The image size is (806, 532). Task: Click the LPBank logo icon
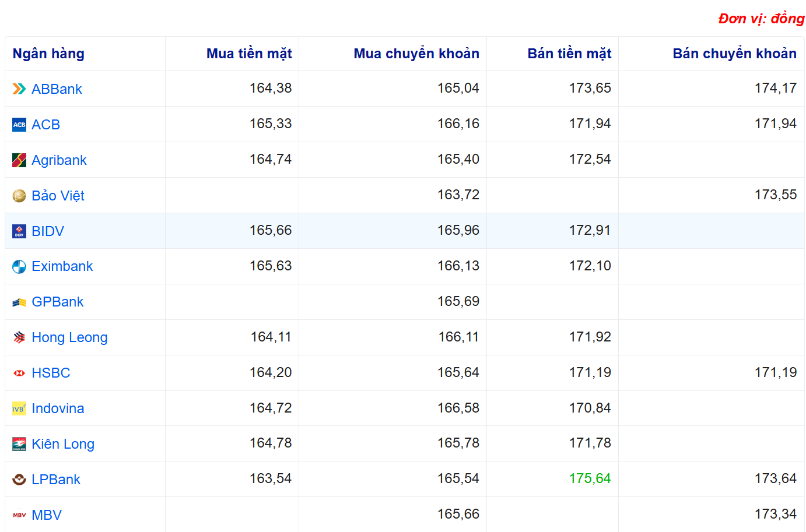19,480
